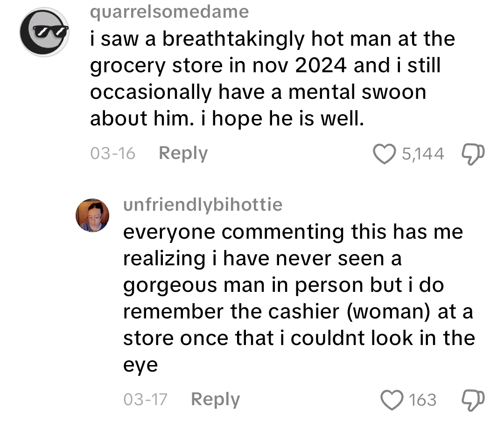The height and width of the screenshot is (428, 504).
Task: Click the 03-17 reply date
Action: coord(145,400)
